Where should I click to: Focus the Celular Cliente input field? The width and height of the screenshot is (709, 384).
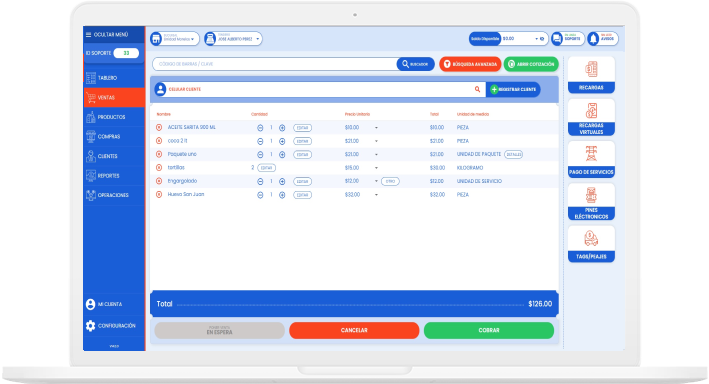coord(319,90)
